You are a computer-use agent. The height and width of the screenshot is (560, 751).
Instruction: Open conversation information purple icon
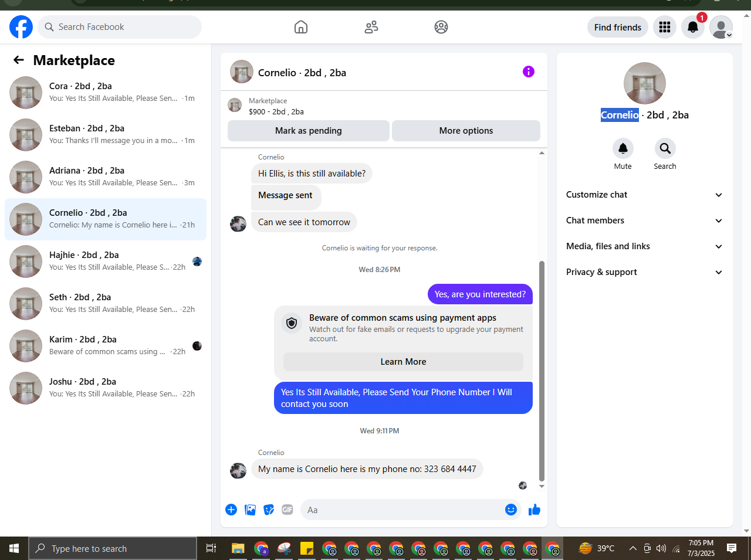click(x=529, y=72)
